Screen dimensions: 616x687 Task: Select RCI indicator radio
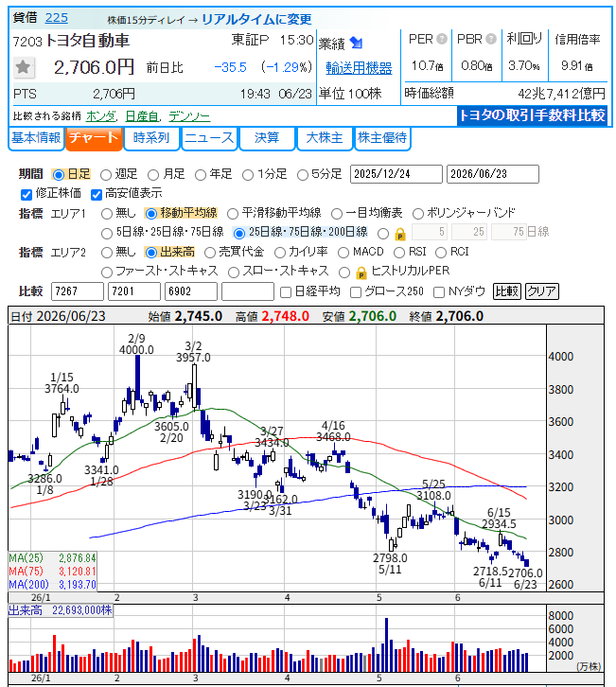click(441, 253)
